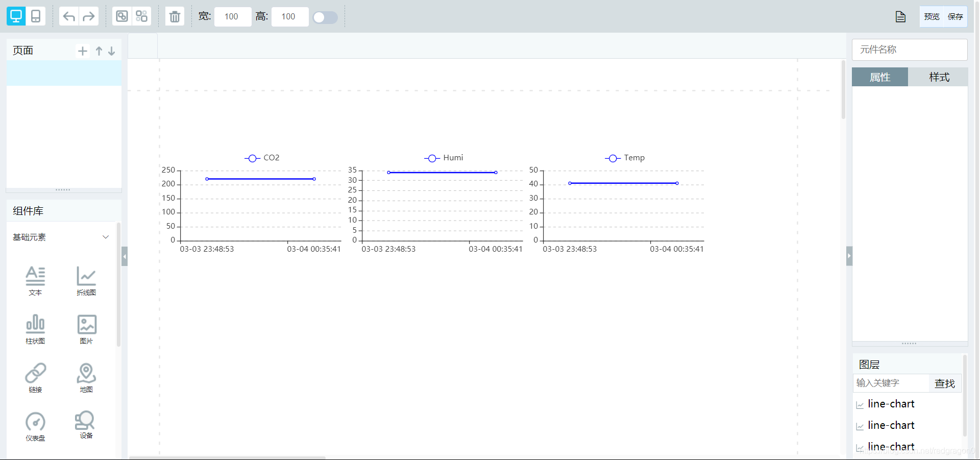Add a new page with plus icon
The image size is (980, 460).
[x=83, y=51]
